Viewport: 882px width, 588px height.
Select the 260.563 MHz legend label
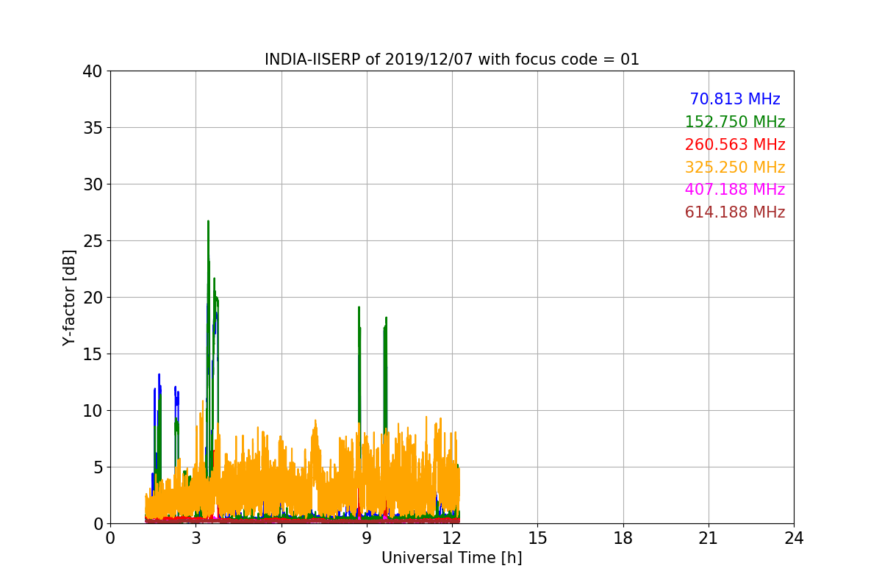click(x=735, y=145)
